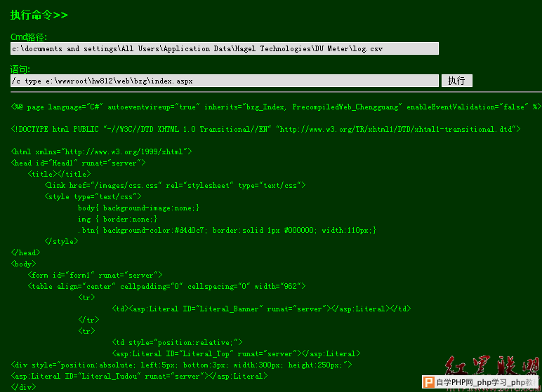Click the table align="center" line

coord(167,286)
